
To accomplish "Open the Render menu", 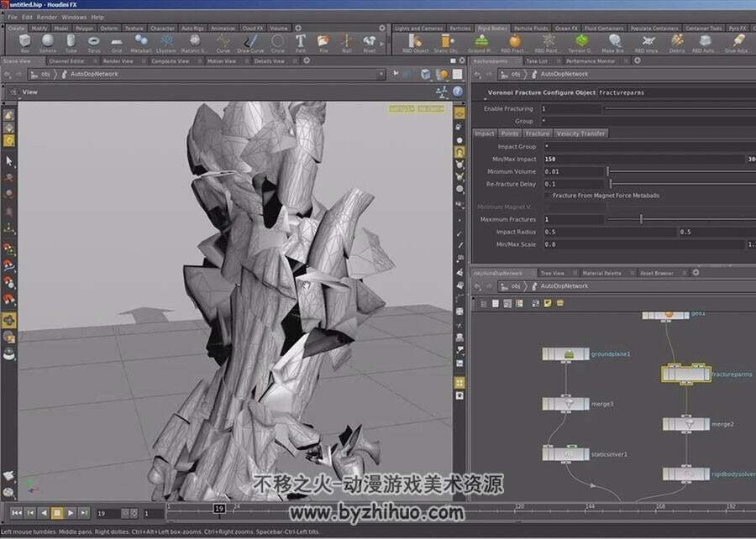I will [47, 17].
